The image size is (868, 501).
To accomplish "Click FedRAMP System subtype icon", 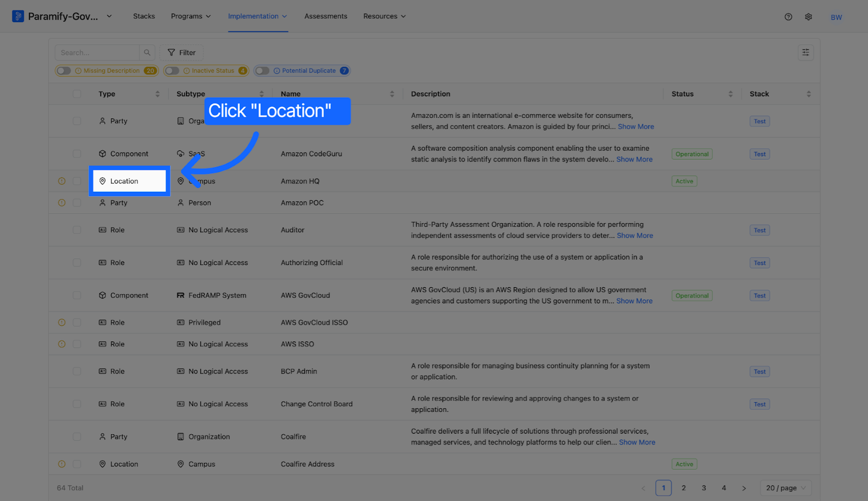I will 181,295.
